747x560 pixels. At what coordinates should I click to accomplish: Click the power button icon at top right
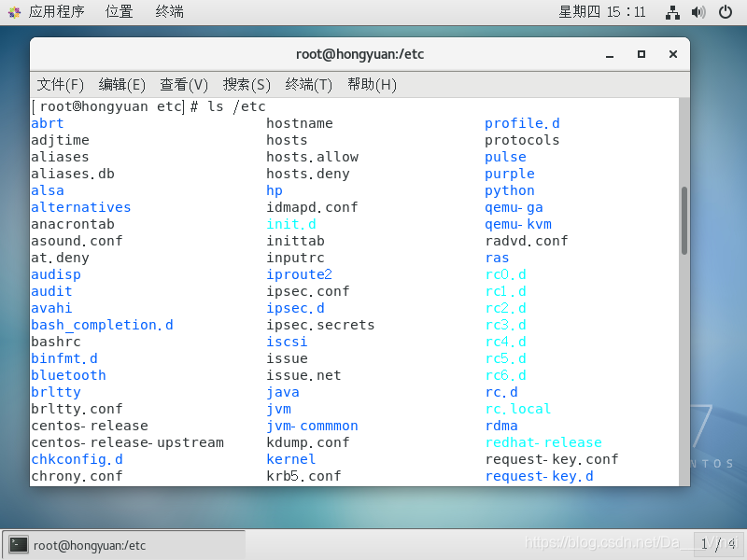click(724, 12)
